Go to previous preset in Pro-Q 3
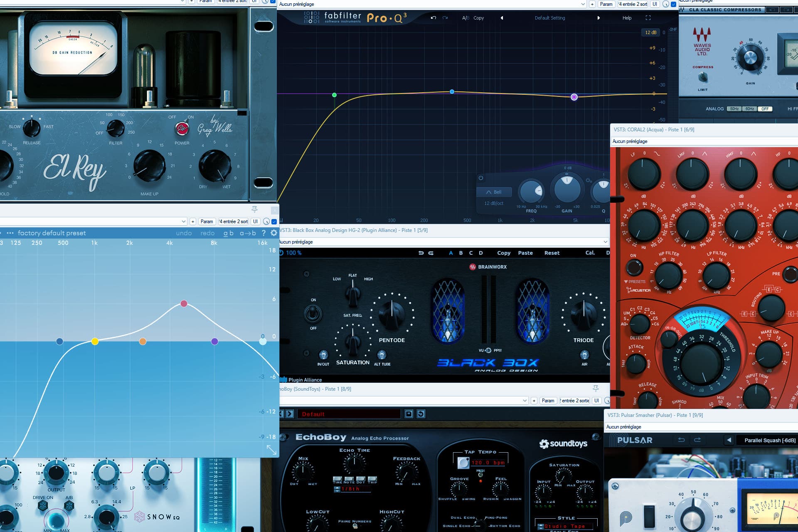Image resolution: width=798 pixels, height=532 pixels. (502, 18)
